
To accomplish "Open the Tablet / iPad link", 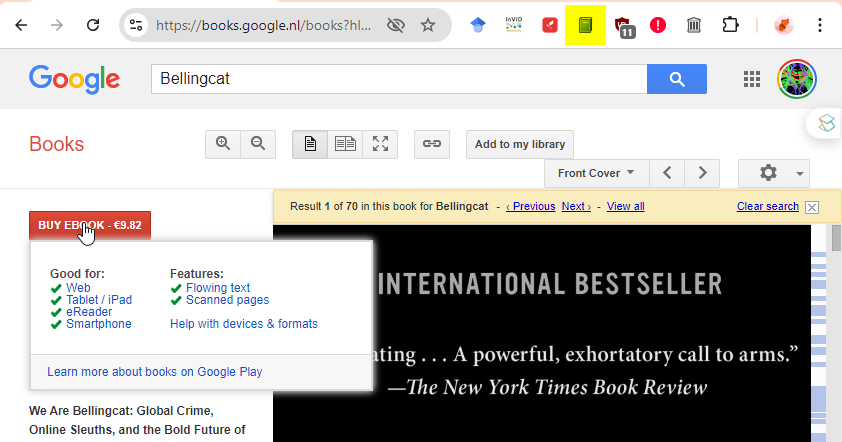I will [x=99, y=300].
